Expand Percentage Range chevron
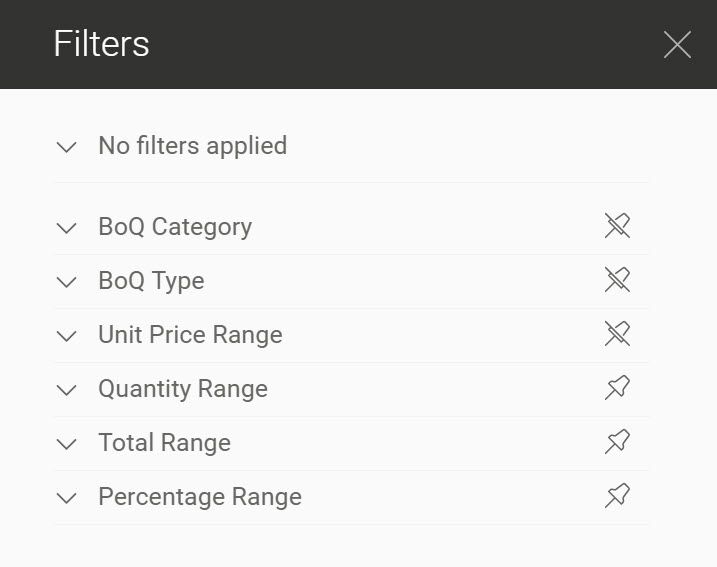Viewport: 717px width, 567px height. 67,498
